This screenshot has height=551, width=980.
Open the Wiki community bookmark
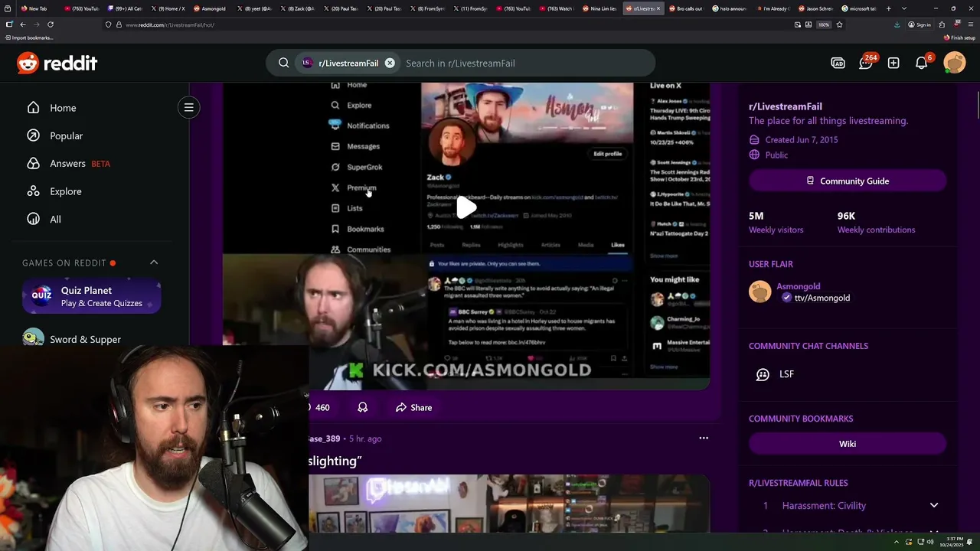pos(848,444)
